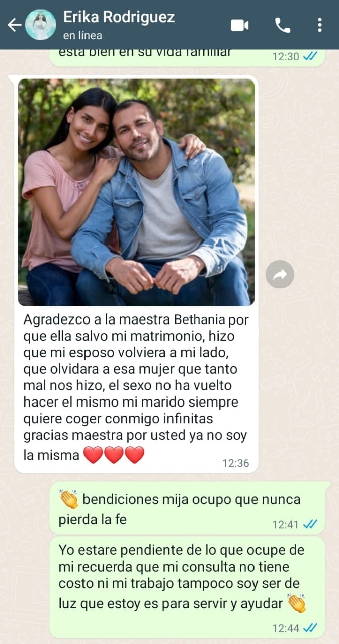Tap the 'en línea' status text
Viewport: 339px width, 644px height.
coord(82,36)
